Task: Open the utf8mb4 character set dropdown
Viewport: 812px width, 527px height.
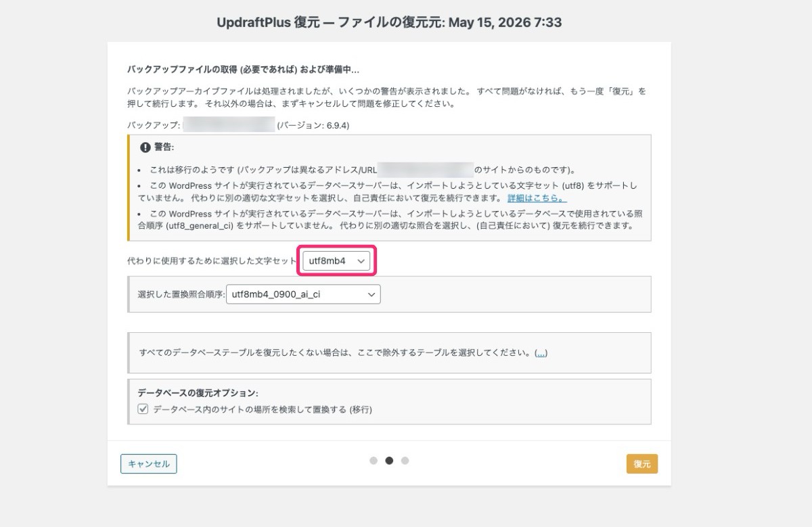Action: [337, 261]
